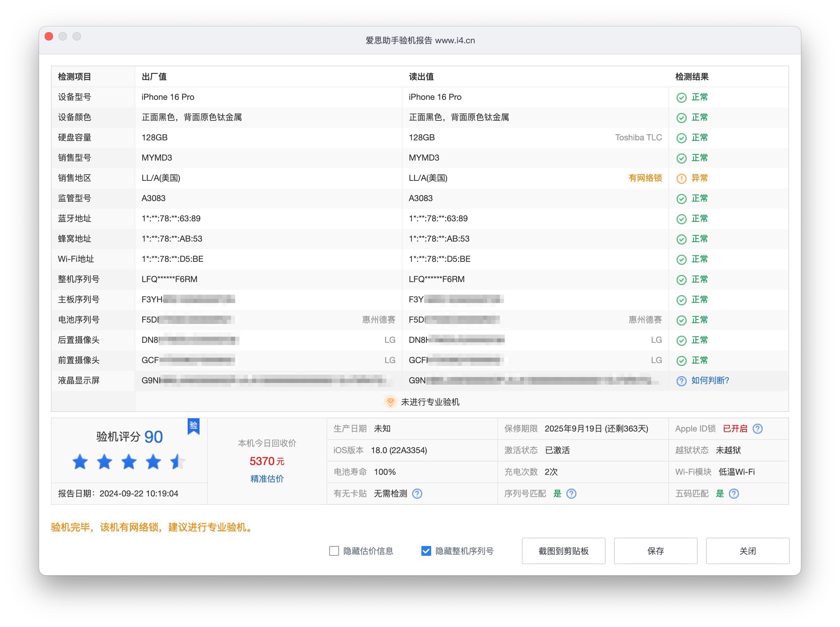Screen dimensions: 840x627
Task: Click the 检测结果 column header
Action: [x=692, y=77]
